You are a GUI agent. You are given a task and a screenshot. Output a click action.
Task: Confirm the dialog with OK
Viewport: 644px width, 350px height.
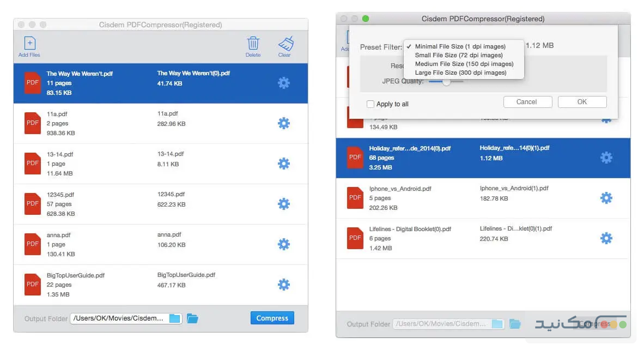[582, 102]
